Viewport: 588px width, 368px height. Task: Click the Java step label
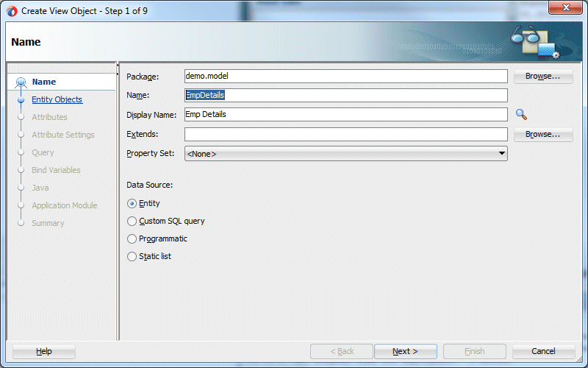pos(40,188)
